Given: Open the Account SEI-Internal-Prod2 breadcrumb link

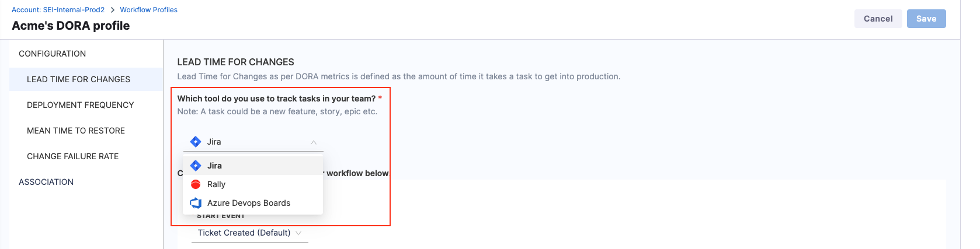Looking at the screenshot, I should click(x=58, y=10).
